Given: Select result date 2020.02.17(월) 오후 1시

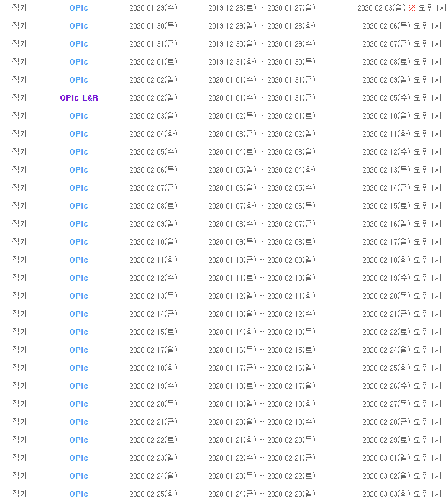Looking at the screenshot, I should coord(401,241).
